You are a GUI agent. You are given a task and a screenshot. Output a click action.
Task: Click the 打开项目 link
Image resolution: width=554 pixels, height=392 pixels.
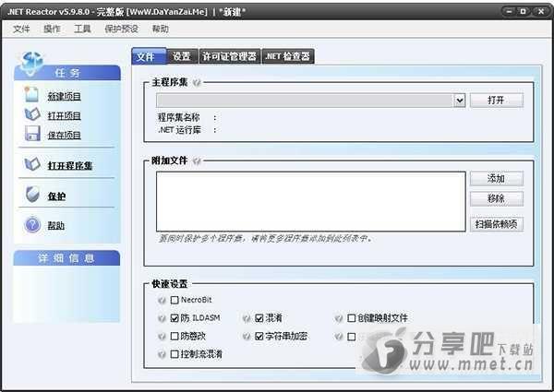coord(65,115)
